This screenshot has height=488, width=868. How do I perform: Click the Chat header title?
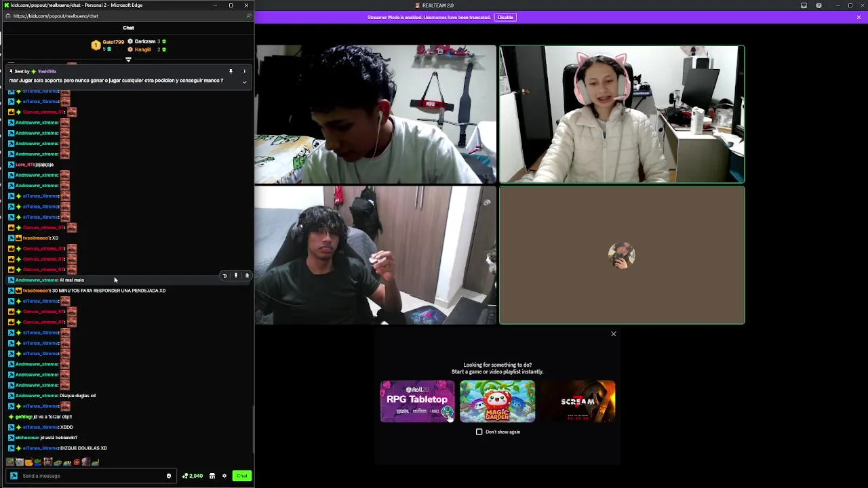[x=128, y=28]
